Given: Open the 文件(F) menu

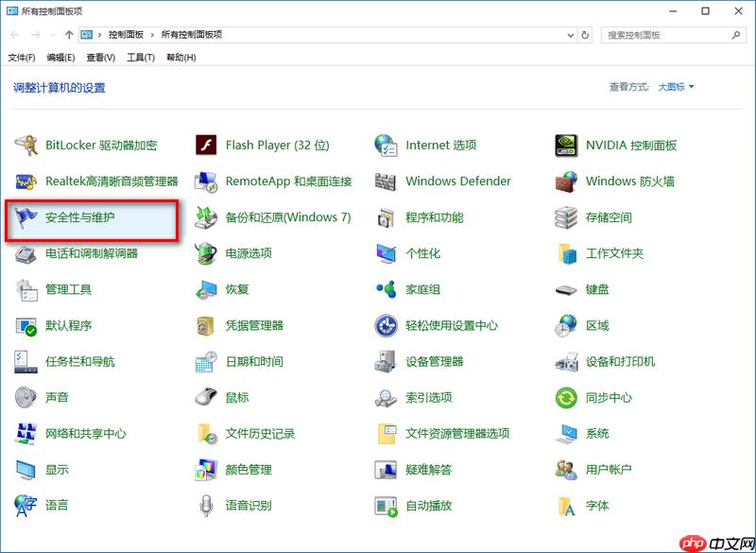Looking at the screenshot, I should pyautogui.click(x=22, y=58).
